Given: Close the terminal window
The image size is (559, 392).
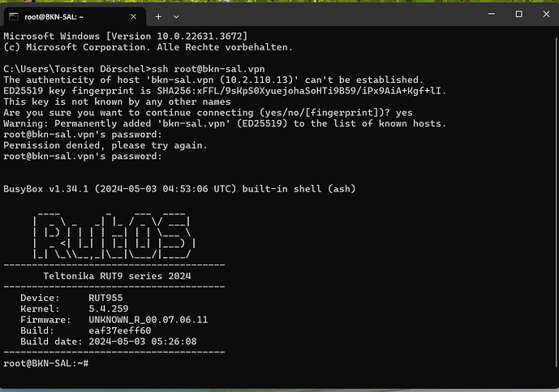Looking at the screenshot, I should coord(546,14).
